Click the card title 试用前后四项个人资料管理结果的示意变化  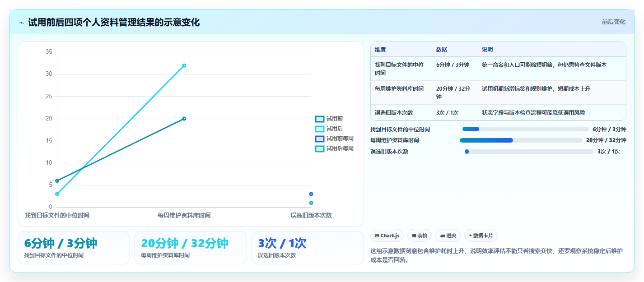pos(114,22)
